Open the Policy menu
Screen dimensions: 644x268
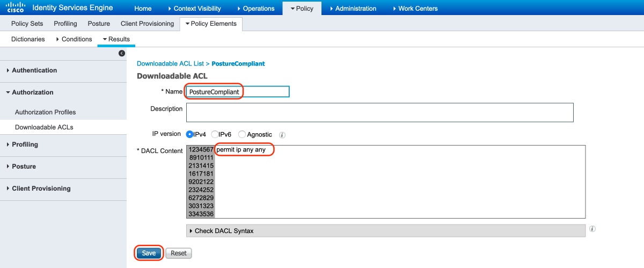point(302,9)
